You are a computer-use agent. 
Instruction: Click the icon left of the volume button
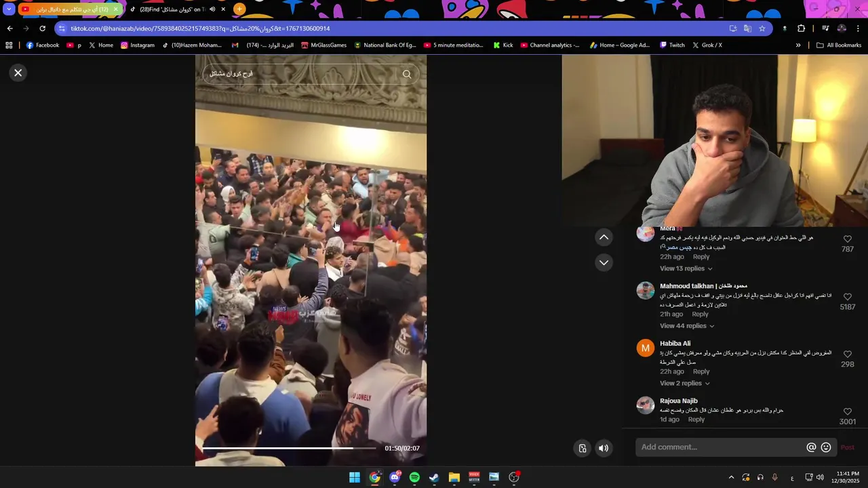coord(583,448)
